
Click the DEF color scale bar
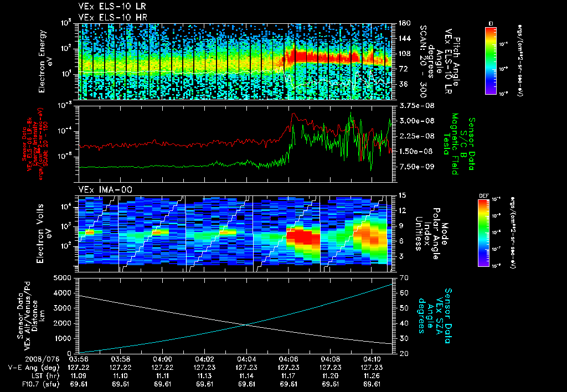click(x=483, y=233)
